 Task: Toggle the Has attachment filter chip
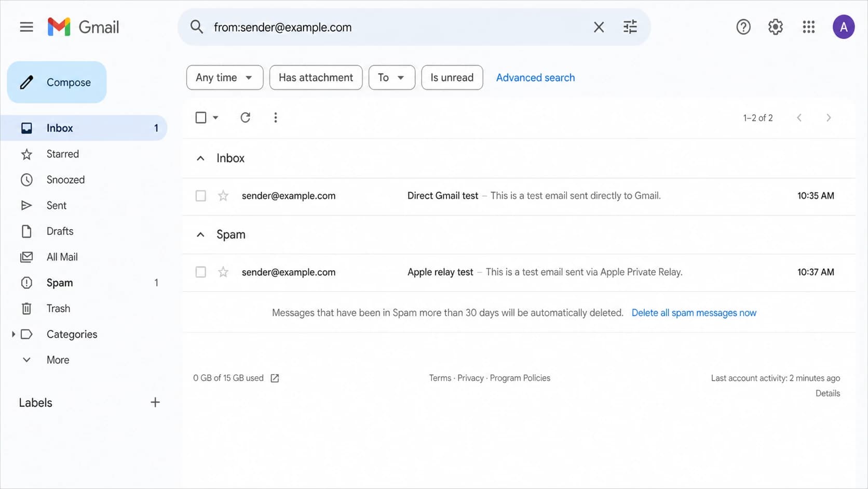point(316,77)
